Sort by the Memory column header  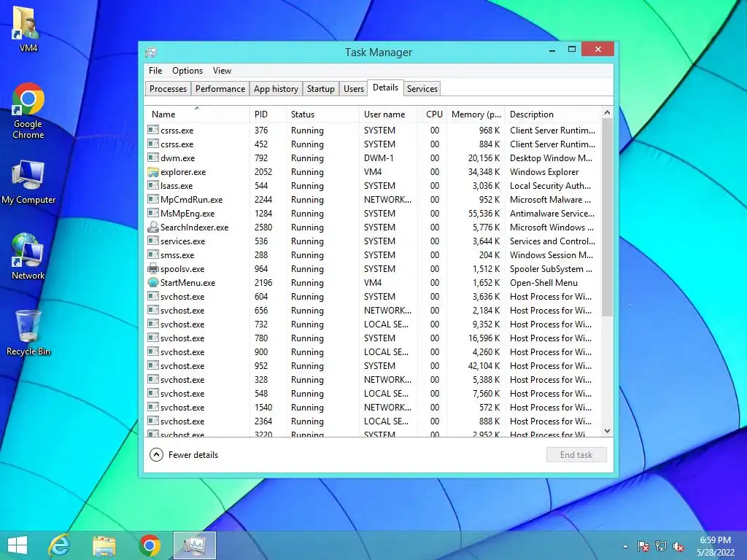(x=476, y=114)
